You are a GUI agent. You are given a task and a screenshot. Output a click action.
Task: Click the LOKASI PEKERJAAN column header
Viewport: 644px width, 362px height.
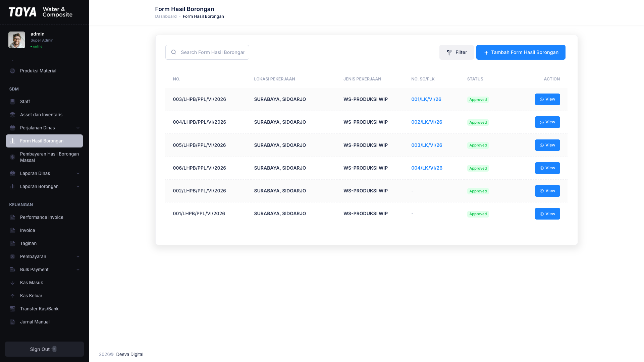274,79
